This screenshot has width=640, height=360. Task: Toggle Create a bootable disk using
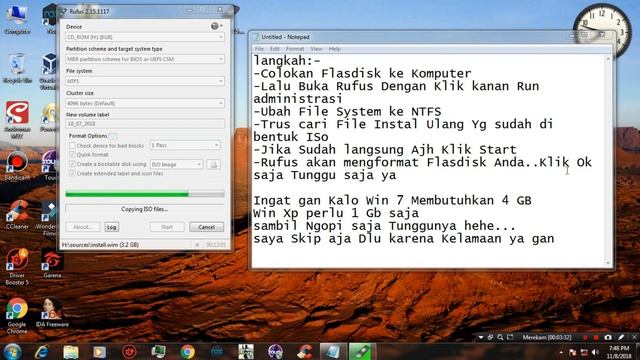[72, 164]
